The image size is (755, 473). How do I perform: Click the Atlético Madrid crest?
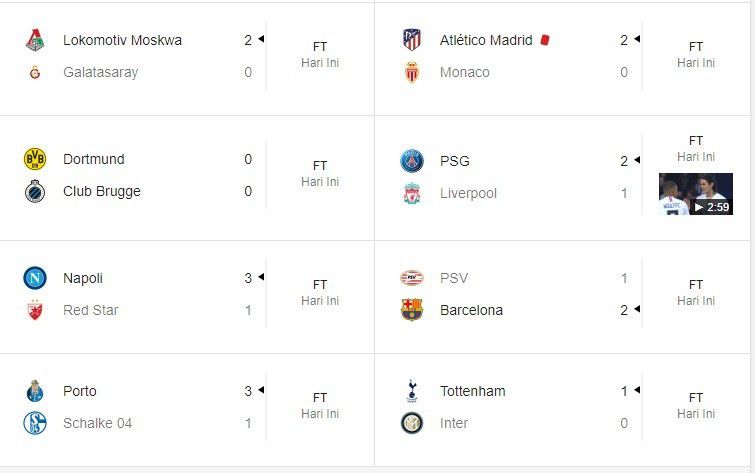(x=412, y=41)
